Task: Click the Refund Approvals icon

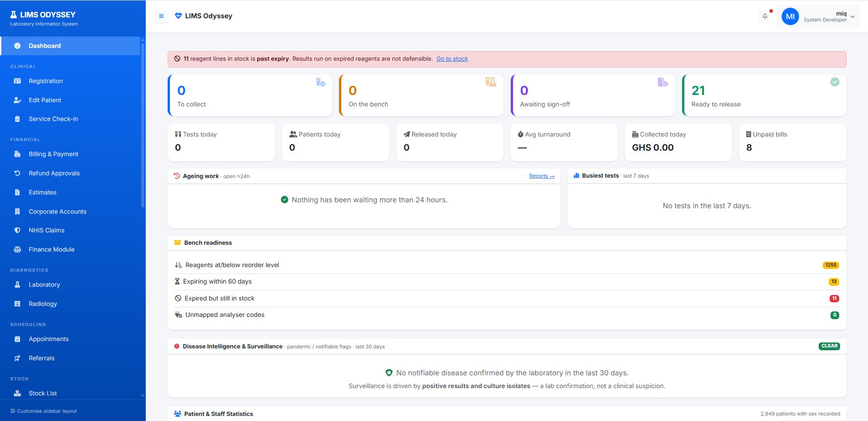Action: 17,173
